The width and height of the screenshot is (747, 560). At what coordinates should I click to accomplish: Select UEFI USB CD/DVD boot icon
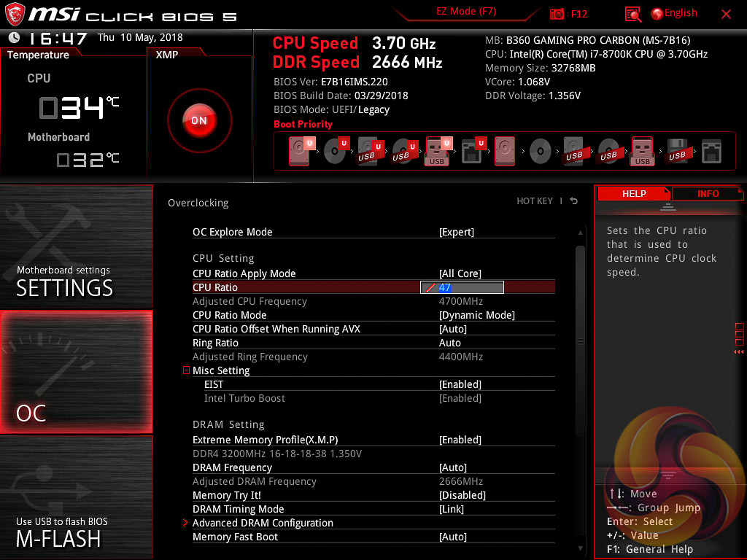[x=405, y=151]
